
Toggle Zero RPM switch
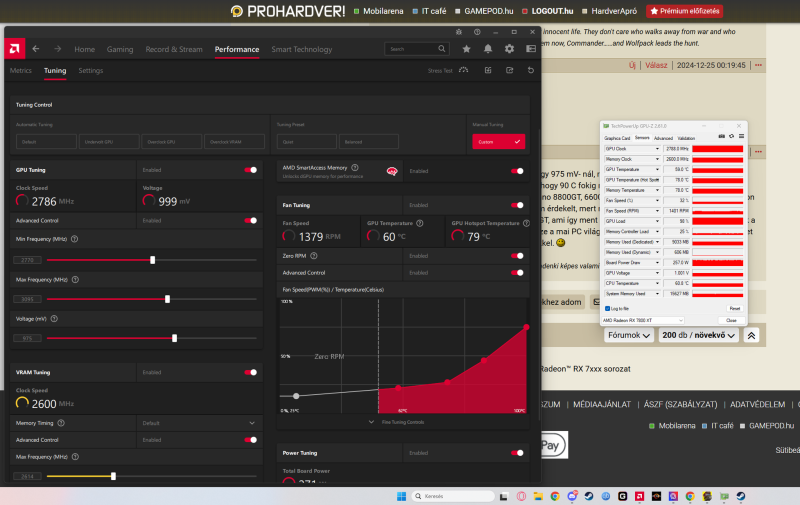pos(517,256)
